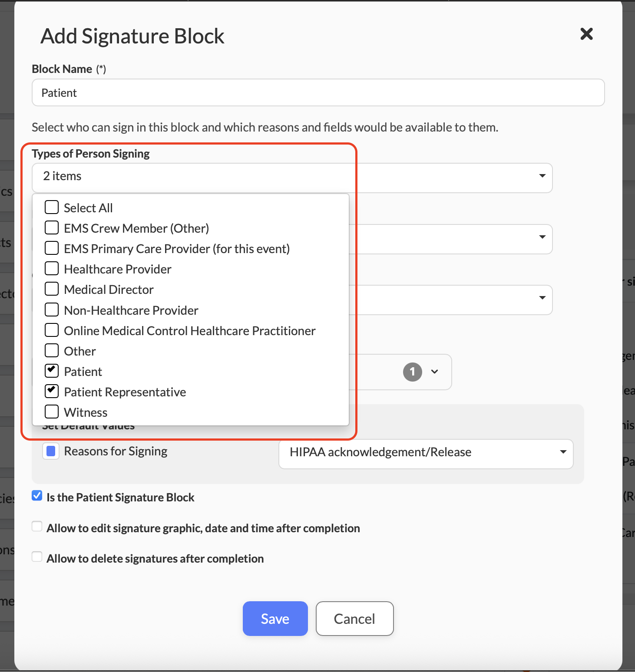Open the HIPAA acknowledgement/Release dropdown
The height and width of the screenshot is (672, 635).
point(426,452)
